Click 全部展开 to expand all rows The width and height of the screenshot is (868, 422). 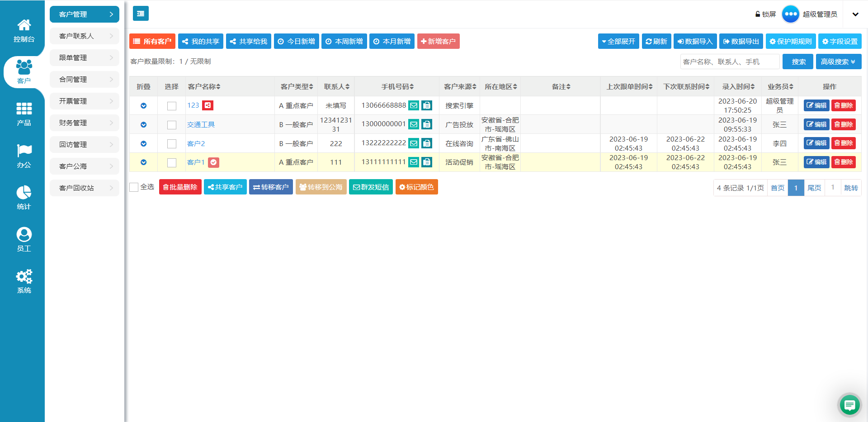[x=618, y=41]
